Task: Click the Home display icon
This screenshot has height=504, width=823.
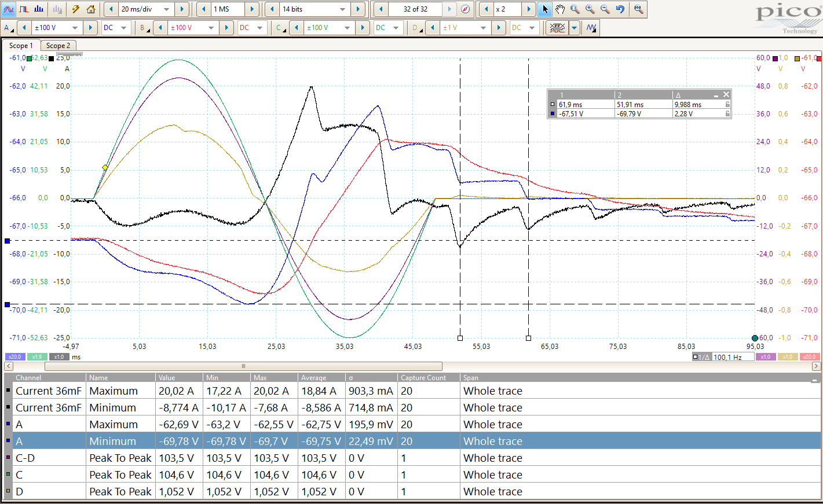Action: pyautogui.click(x=91, y=9)
